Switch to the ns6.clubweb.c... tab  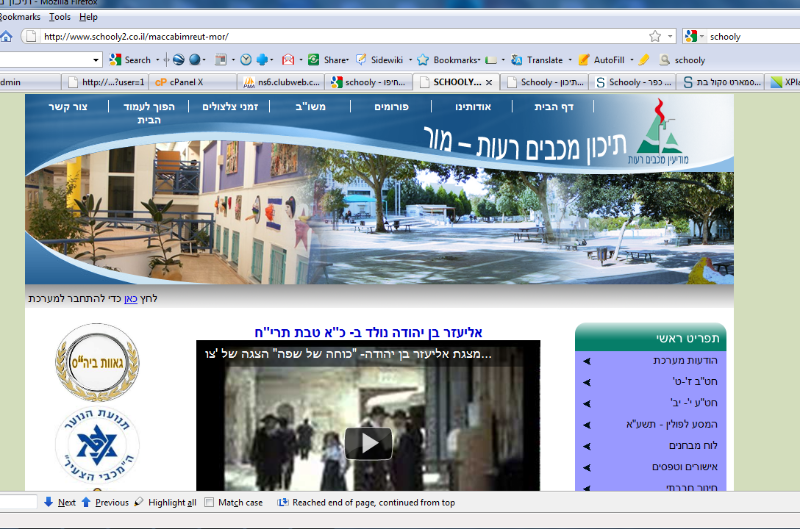pos(281,82)
